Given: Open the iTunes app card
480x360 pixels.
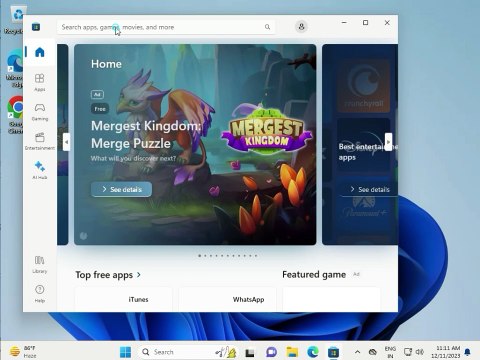Looking at the screenshot, I should (x=124, y=299).
